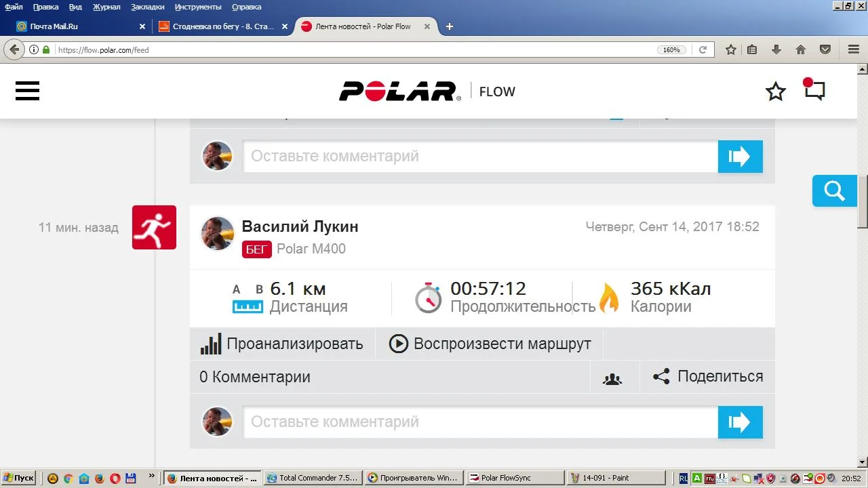
Task: Expand hidden quick launch items chevron
Action: [x=152, y=477]
